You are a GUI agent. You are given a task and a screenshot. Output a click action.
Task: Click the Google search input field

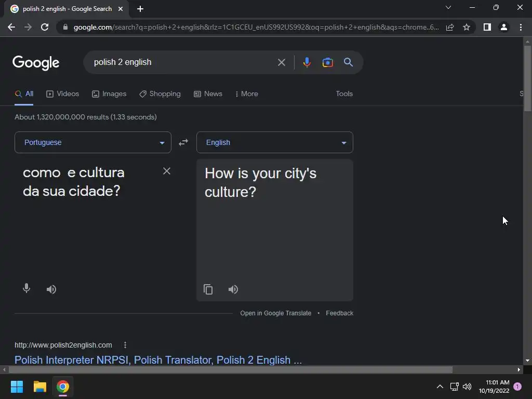[x=183, y=62]
